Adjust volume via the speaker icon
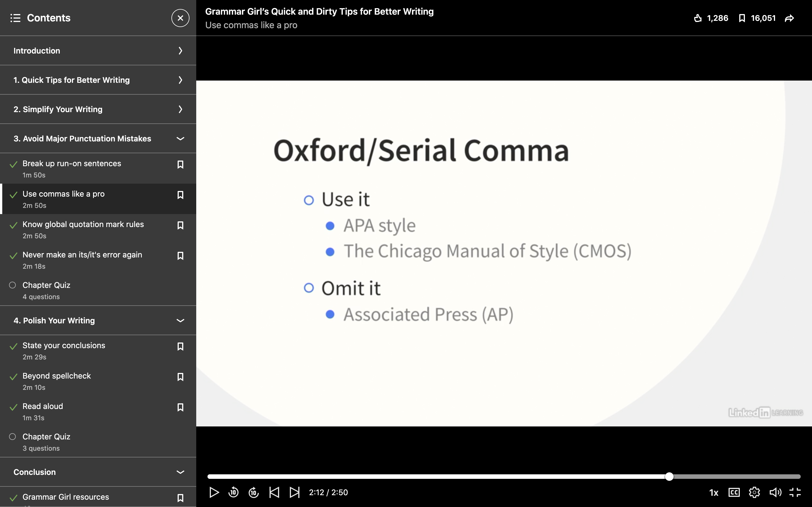This screenshot has height=507, width=812. [x=775, y=492]
